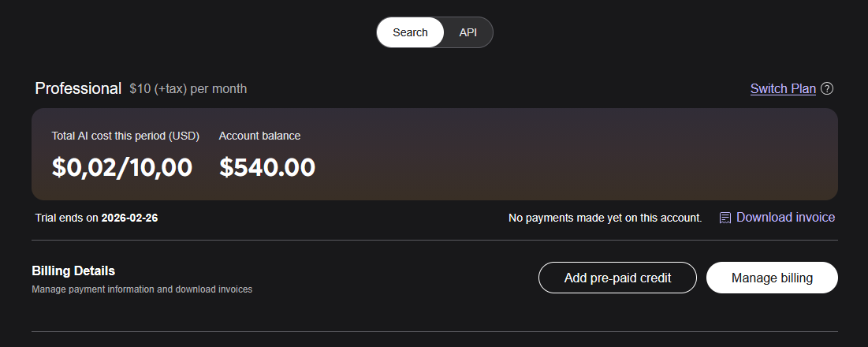Open Manage billing
868x347 pixels.
(771, 278)
